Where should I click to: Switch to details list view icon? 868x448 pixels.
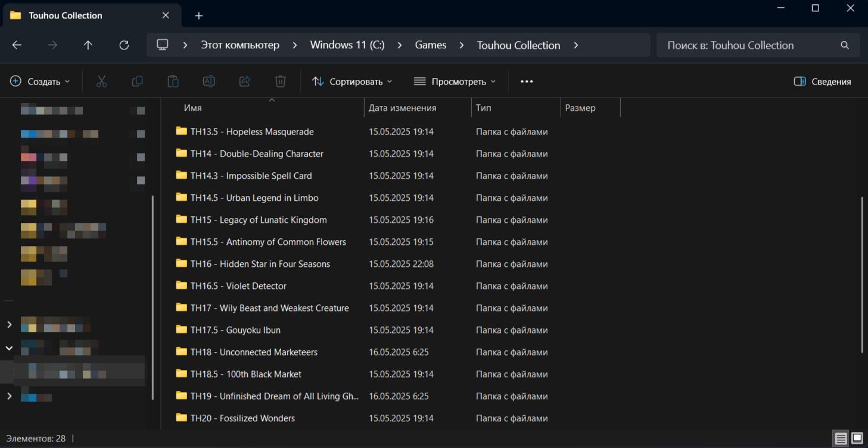[841, 439]
